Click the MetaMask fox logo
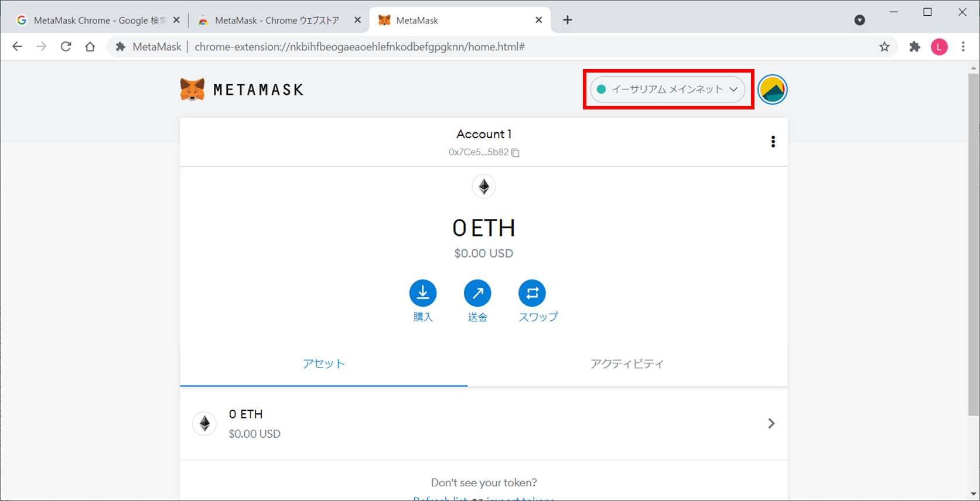The width and height of the screenshot is (980, 501). pos(192,90)
